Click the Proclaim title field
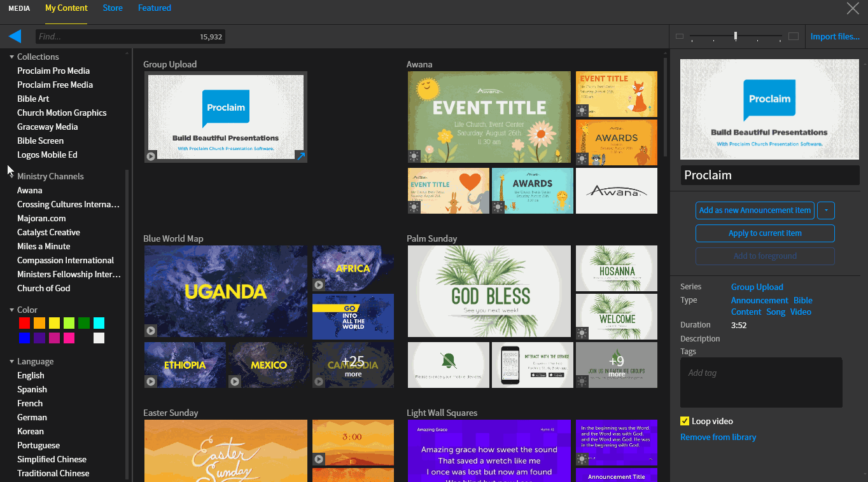Image resolution: width=868 pixels, height=482 pixels. (x=769, y=175)
